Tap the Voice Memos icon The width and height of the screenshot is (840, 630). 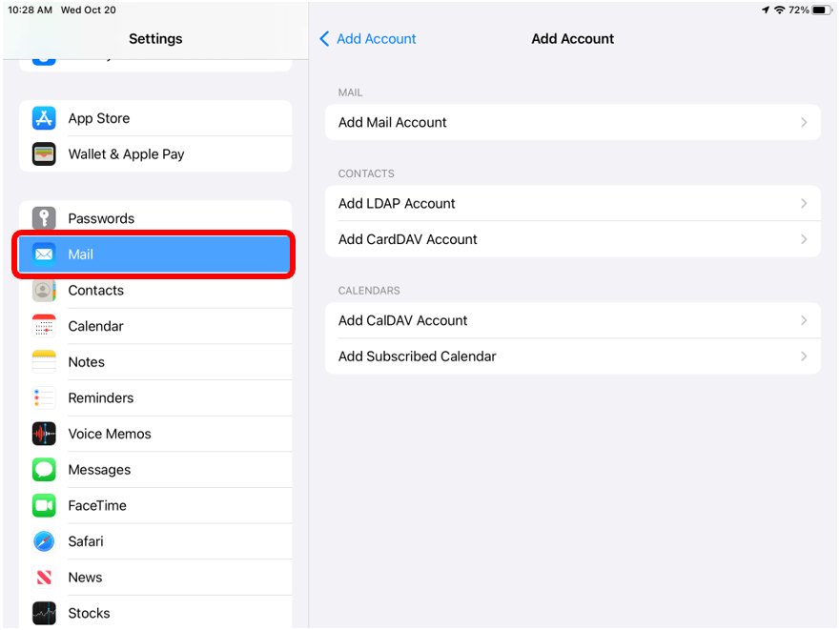click(x=44, y=434)
